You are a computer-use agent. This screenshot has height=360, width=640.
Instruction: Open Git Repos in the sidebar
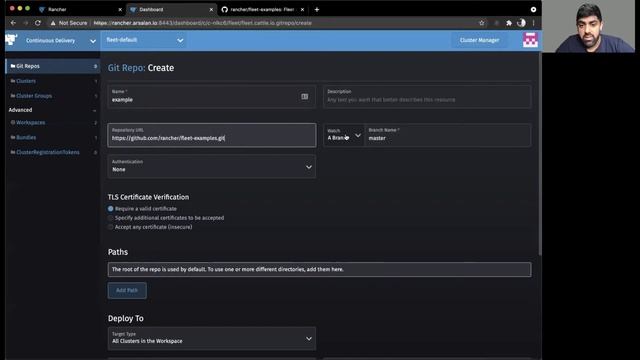click(52, 66)
